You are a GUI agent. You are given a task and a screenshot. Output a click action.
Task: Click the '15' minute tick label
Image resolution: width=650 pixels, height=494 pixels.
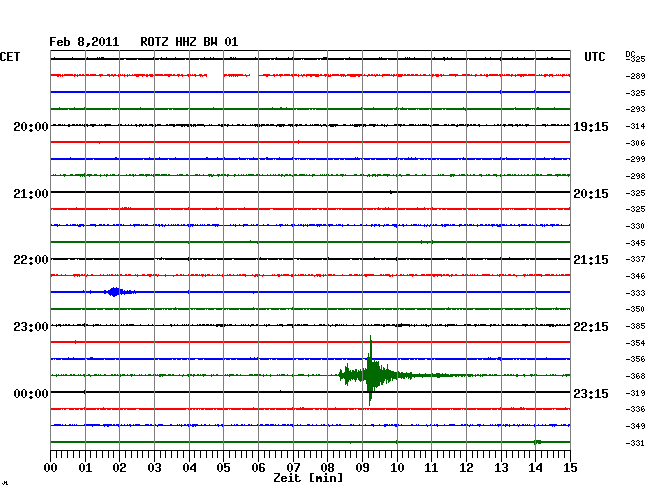click(570, 468)
